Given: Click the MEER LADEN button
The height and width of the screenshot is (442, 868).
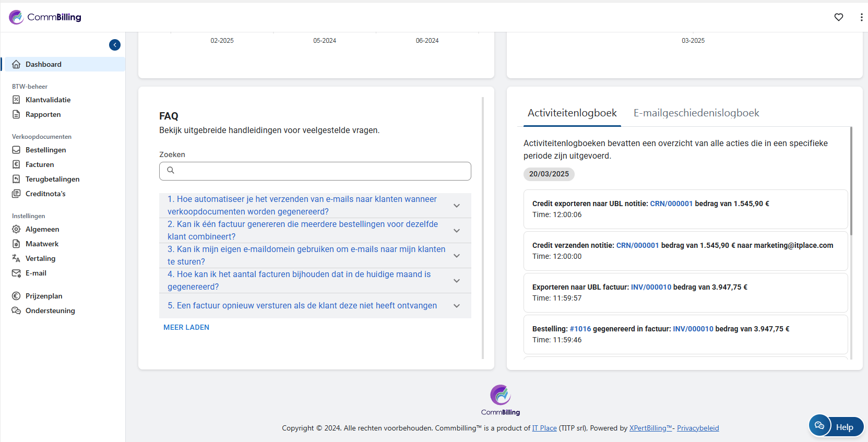Looking at the screenshot, I should click(x=186, y=327).
